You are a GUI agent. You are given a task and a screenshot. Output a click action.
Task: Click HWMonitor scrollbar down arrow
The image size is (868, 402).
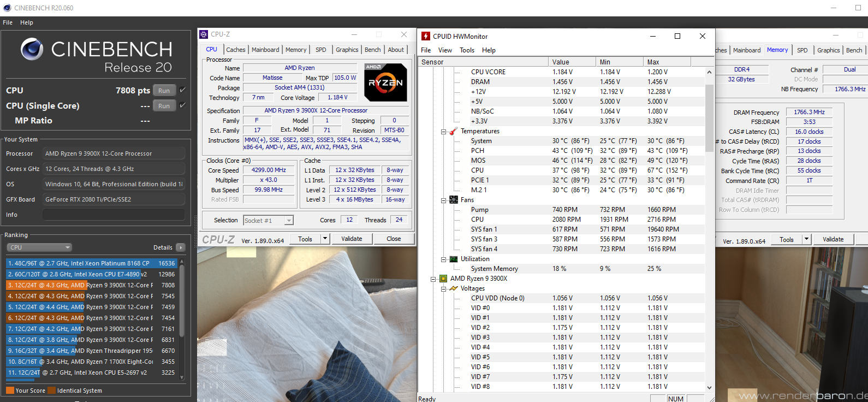tap(709, 387)
